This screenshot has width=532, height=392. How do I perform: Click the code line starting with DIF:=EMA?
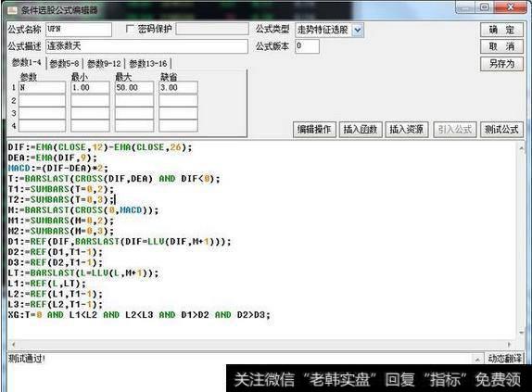click(100, 147)
